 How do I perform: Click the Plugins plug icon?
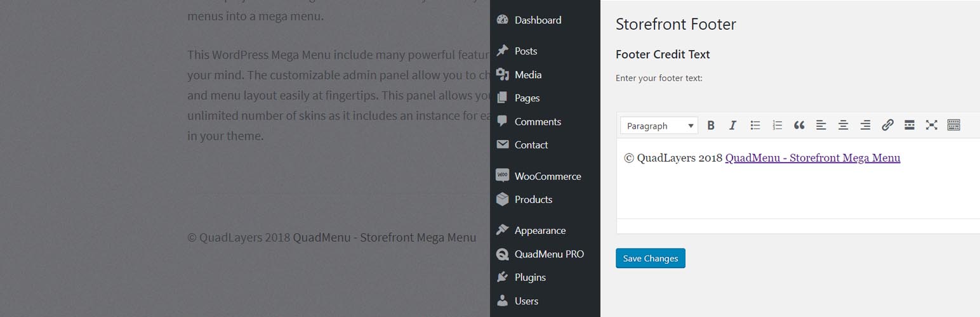click(503, 277)
